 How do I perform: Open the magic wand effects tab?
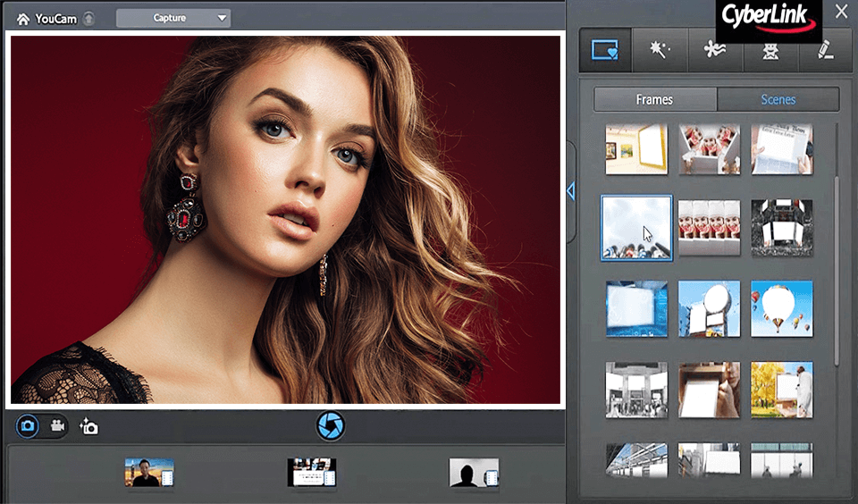tap(660, 50)
